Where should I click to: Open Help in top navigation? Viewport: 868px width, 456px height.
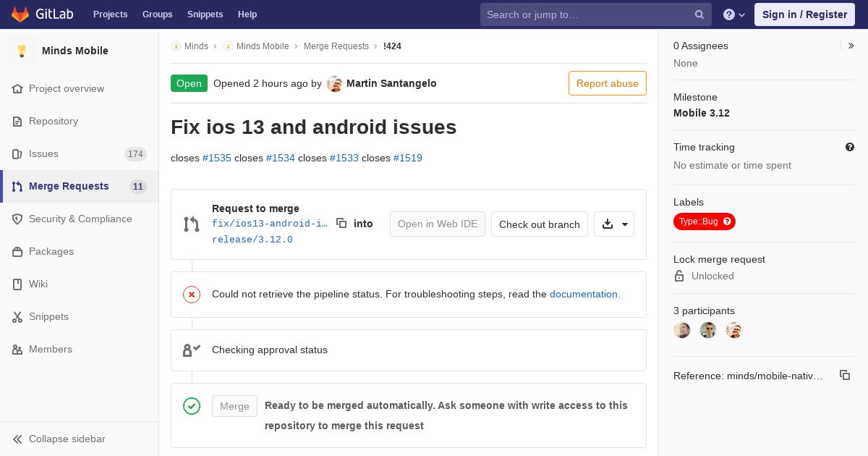[x=247, y=14]
